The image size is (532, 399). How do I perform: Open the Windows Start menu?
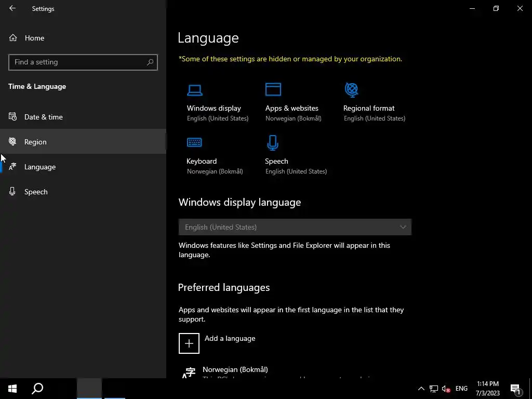click(12, 389)
